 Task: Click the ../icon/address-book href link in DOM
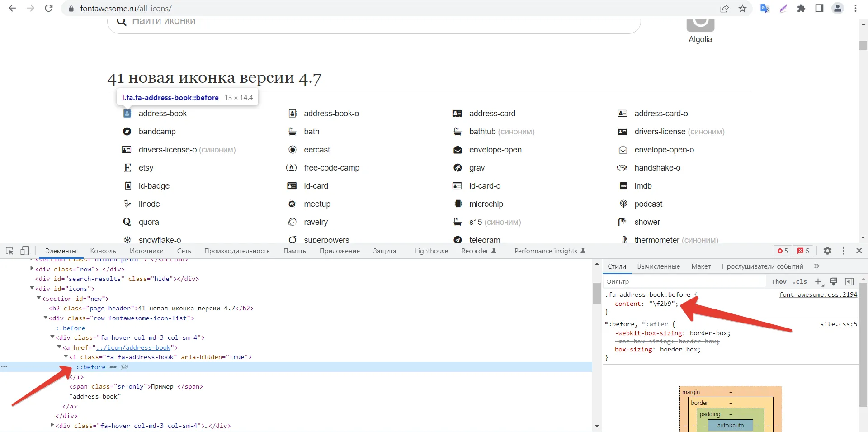(x=133, y=347)
